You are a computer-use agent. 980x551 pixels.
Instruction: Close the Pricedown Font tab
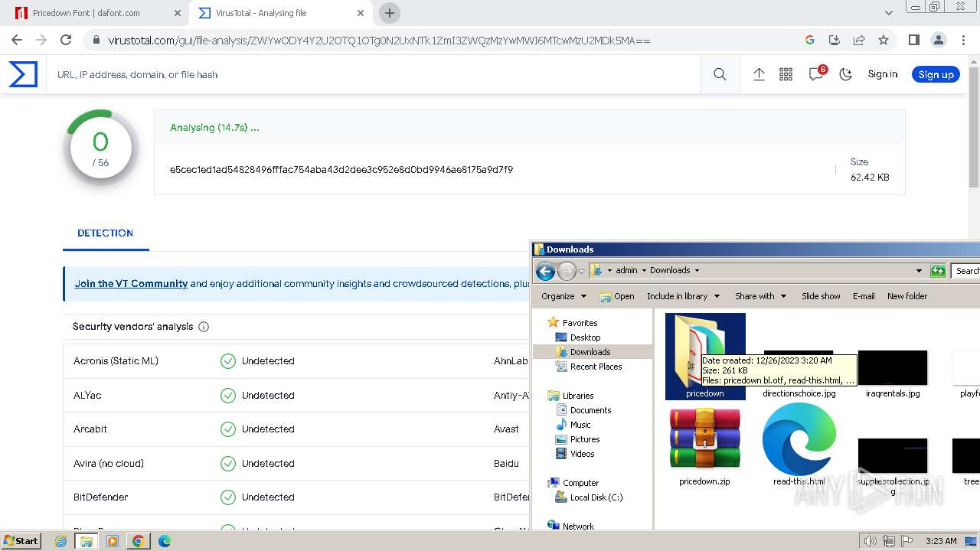click(x=178, y=13)
